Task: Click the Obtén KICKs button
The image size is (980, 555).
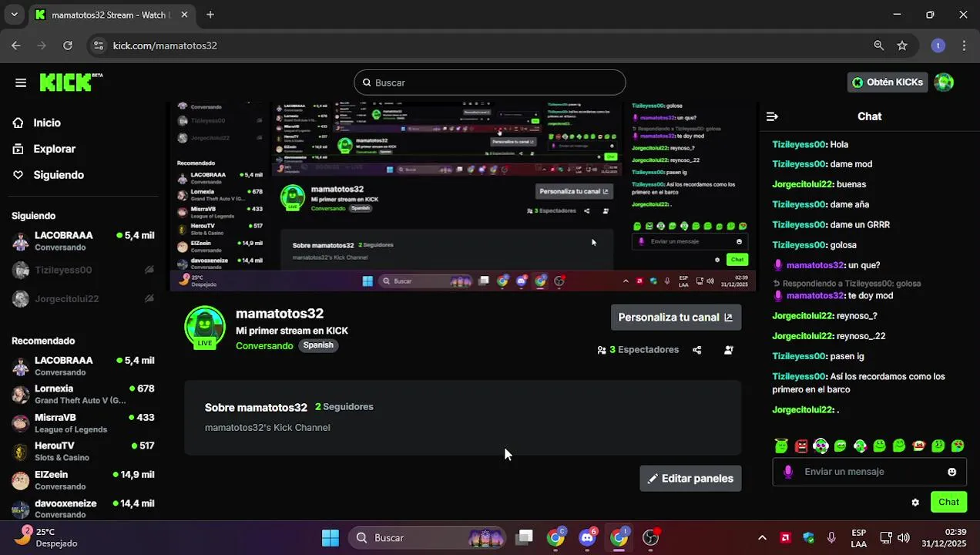Action: click(887, 82)
